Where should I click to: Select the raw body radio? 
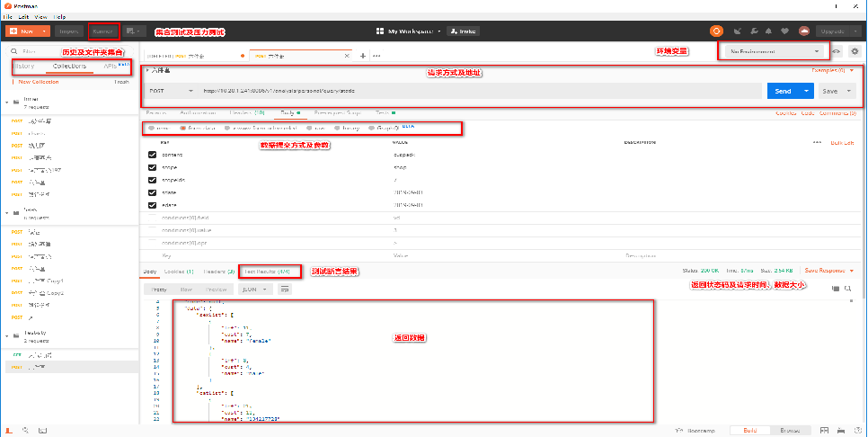[309, 128]
